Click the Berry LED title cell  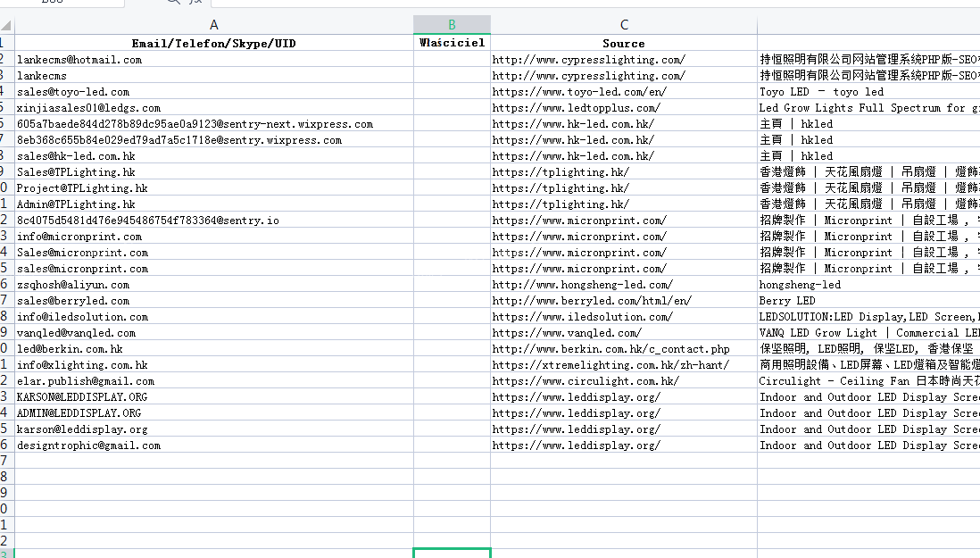coord(868,301)
